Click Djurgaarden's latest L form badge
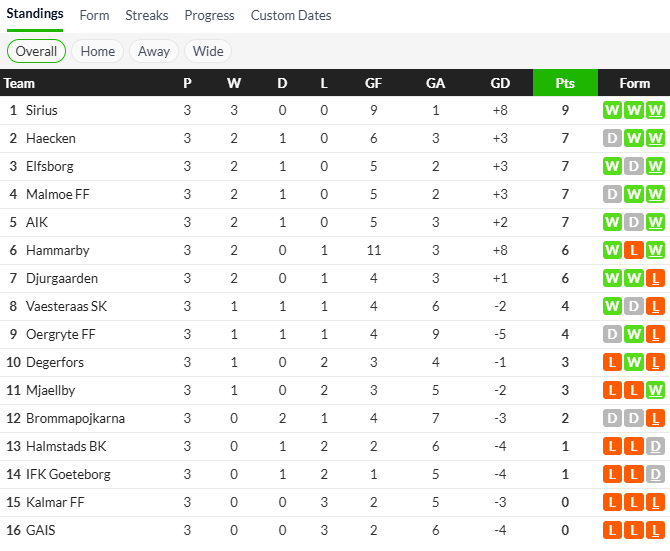Image resolution: width=670 pixels, height=551 pixels. 656,278
